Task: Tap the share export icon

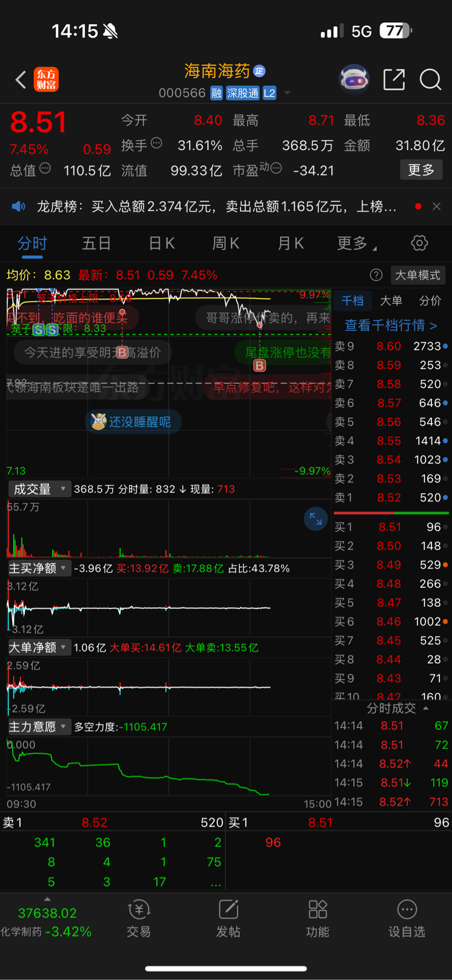Action: point(394,79)
